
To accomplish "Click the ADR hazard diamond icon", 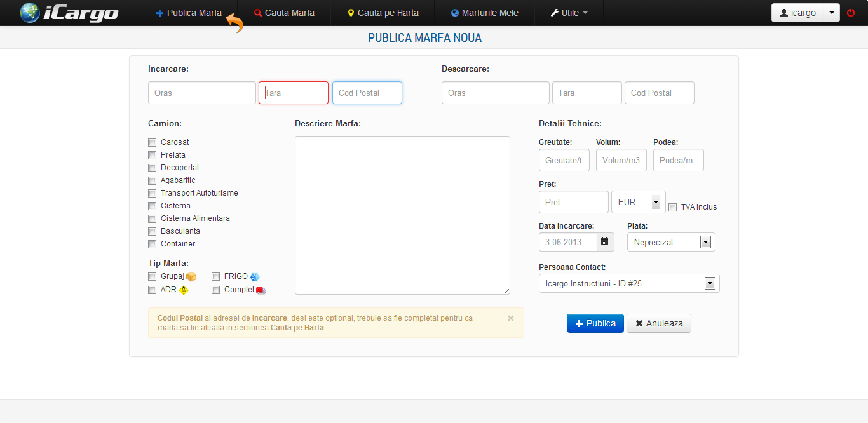I will [x=184, y=290].
